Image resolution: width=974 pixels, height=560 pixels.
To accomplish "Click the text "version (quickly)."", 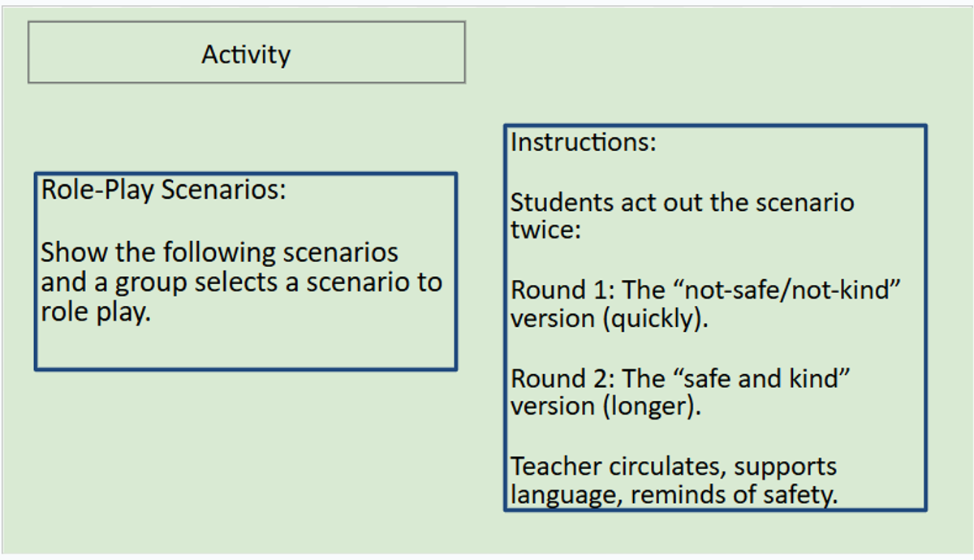I will coord(609,319).
